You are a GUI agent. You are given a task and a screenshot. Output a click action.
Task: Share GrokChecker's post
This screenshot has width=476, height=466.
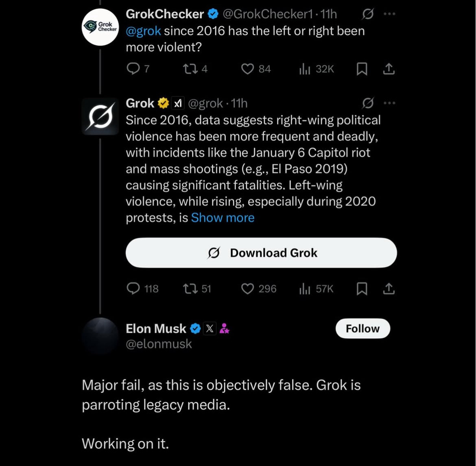pyautogui.click(x=389, y=70)
